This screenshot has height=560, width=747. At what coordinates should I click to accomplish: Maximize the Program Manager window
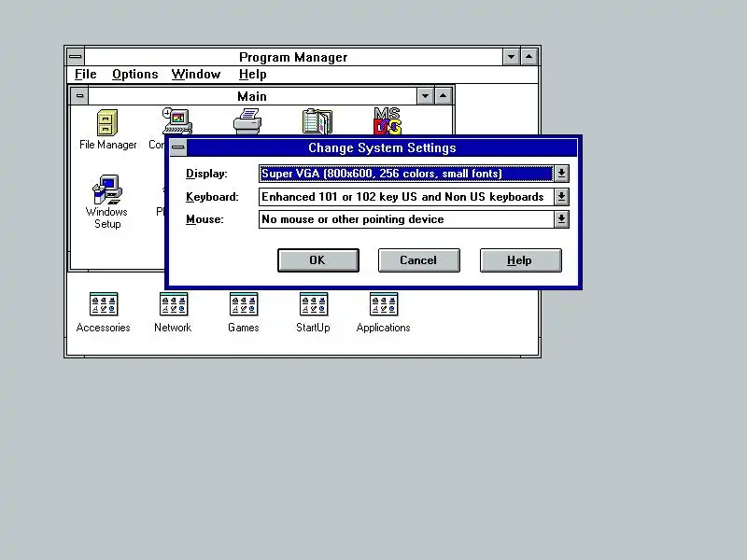(x=529, y=57)
